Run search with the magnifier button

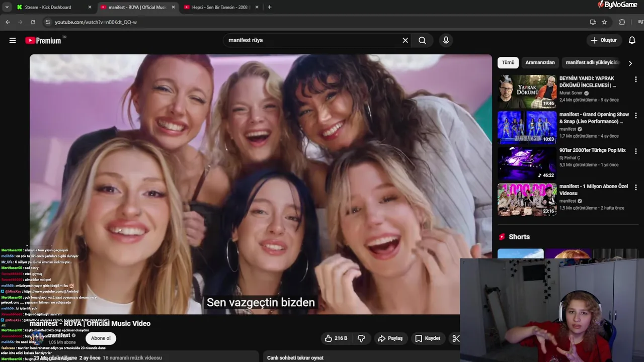422,40
